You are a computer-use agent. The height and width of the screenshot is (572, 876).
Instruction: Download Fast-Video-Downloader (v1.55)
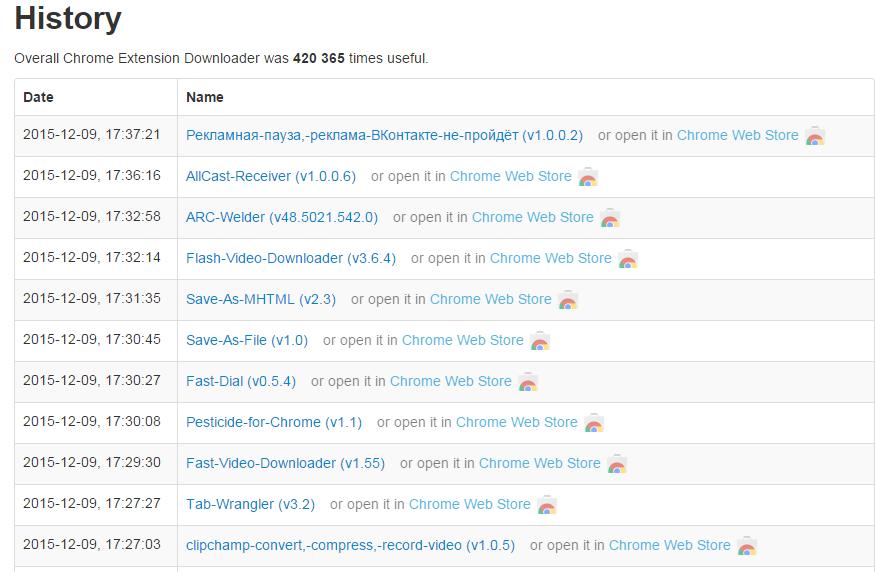click(285, 463)
